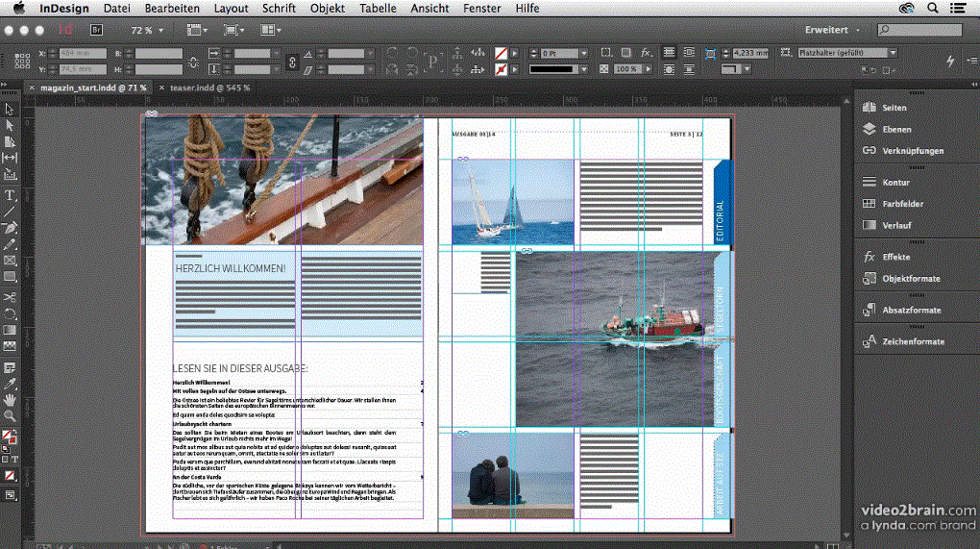Open the 72 % zoom level dropdown
Viewport: 980px width, 549px height.
point(161,31)
